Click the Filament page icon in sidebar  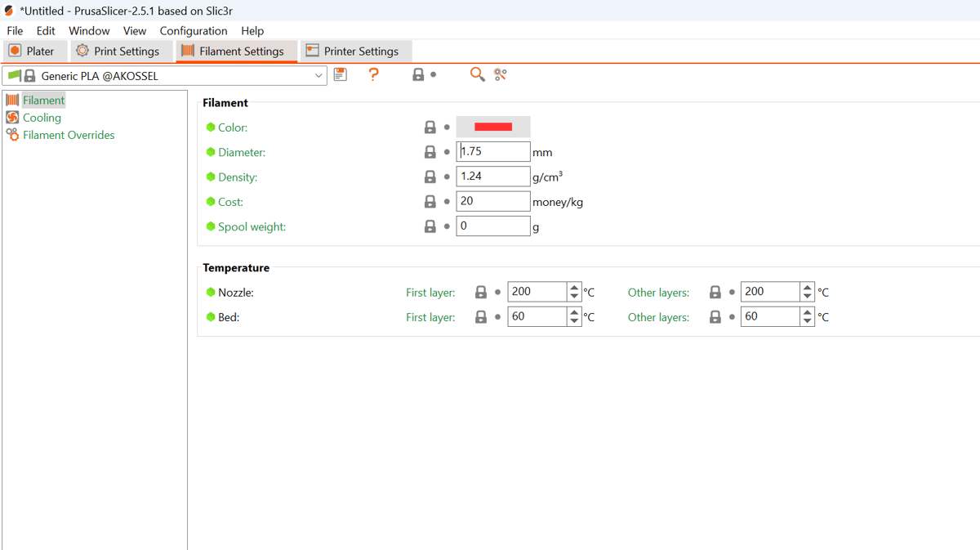pyautogui.click(x=12, y=100)
